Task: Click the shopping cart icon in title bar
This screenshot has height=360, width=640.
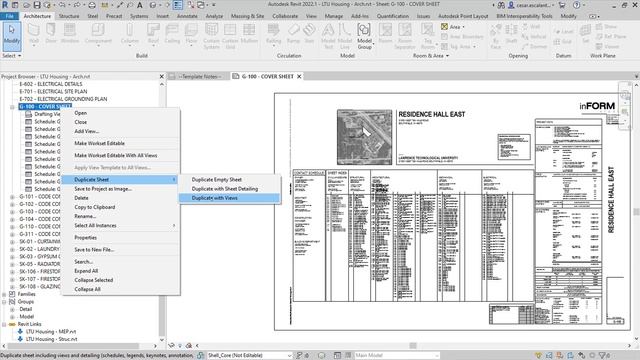Action: click(562, 5)
